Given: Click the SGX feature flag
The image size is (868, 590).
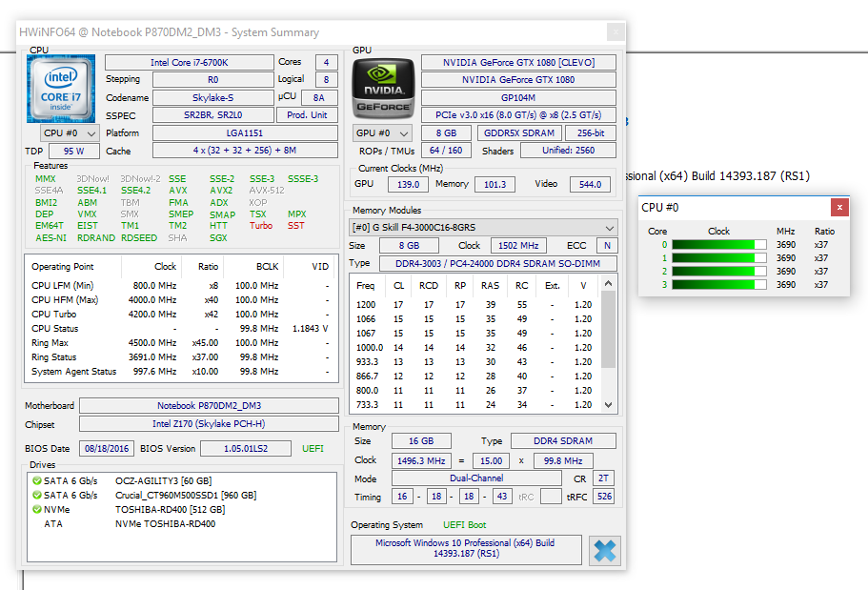Looking at the screenshot, I should click(218, 238).
